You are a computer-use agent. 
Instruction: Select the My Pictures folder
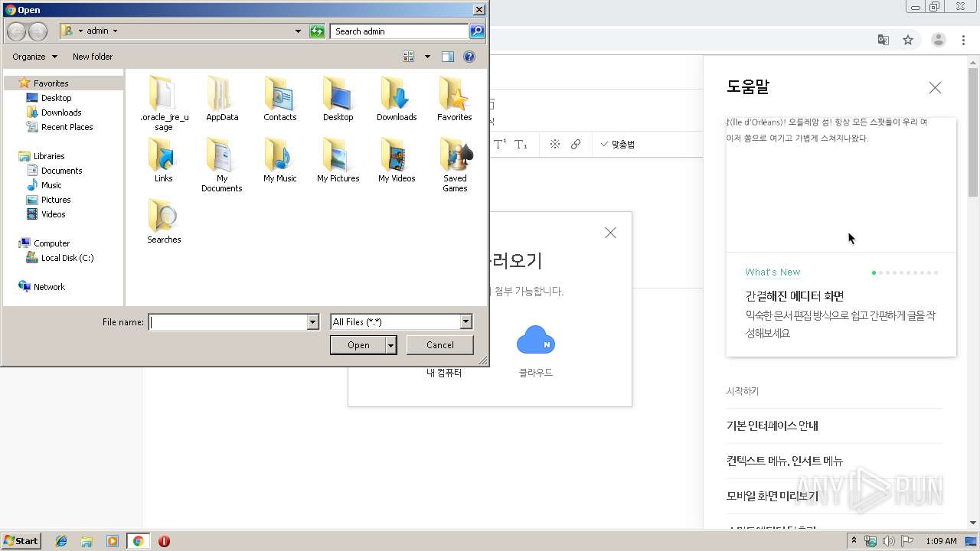pos(338,161)
